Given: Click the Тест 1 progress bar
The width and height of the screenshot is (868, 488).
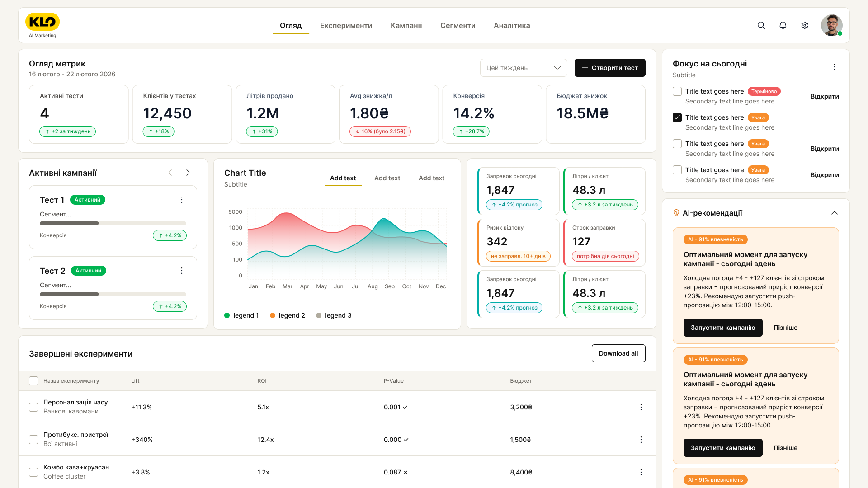Looking at the screenshot, I should [x=113, y=223].
